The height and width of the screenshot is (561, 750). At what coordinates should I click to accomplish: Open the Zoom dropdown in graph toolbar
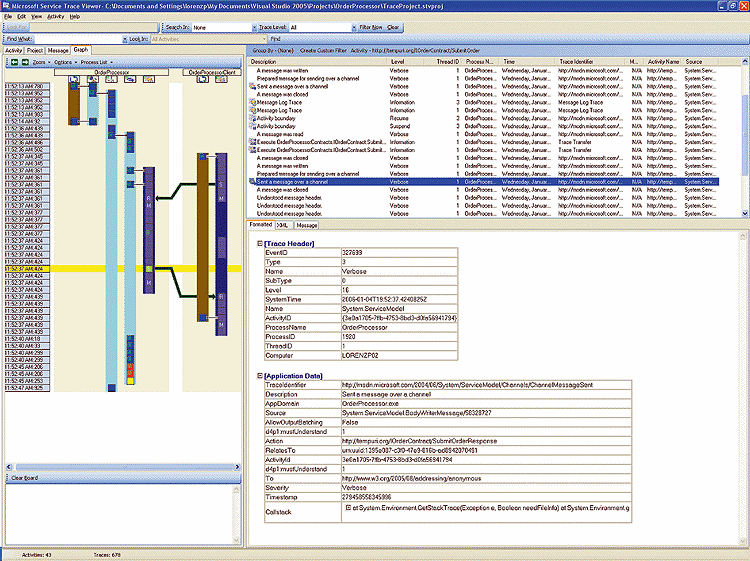click(x=41, y=62)
